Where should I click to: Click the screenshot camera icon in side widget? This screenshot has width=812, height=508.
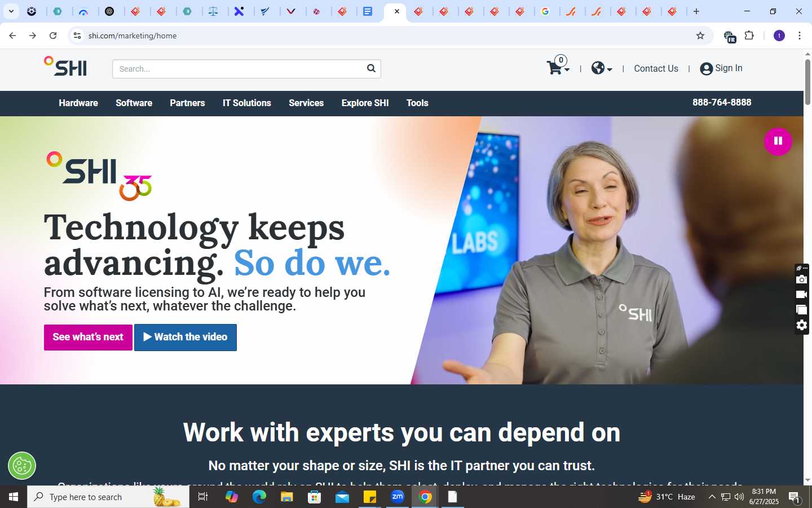pos(801,279)
